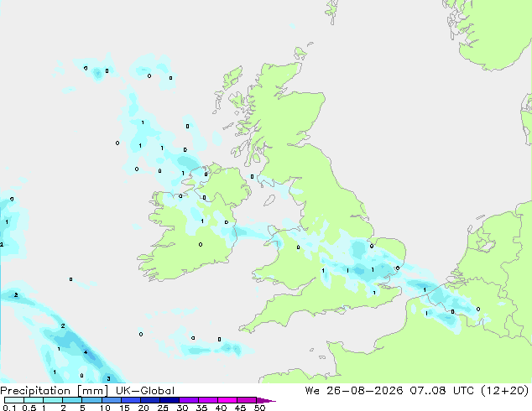Image resolution: width=532 pixels, height=411 pixels.
Task: Click the legend value "0.1"
Action: pos(10,408)
